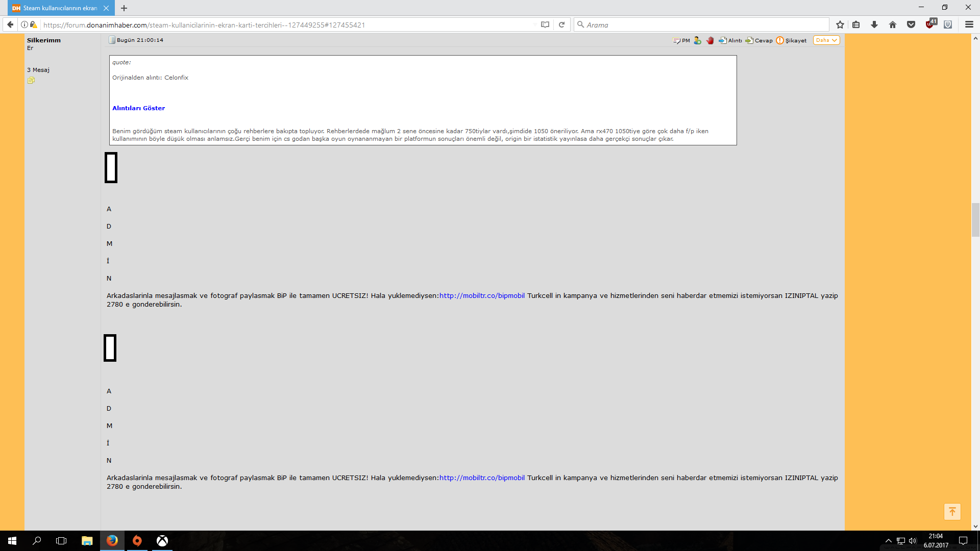980x551 pixels.
Task: Expand the Daha dropdown
Action: pos(826,40)
